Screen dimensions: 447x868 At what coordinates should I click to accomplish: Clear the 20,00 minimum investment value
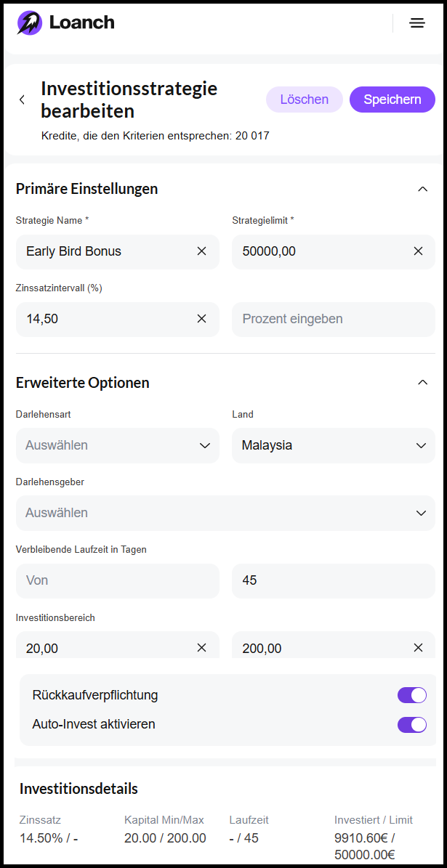point(202,648)
